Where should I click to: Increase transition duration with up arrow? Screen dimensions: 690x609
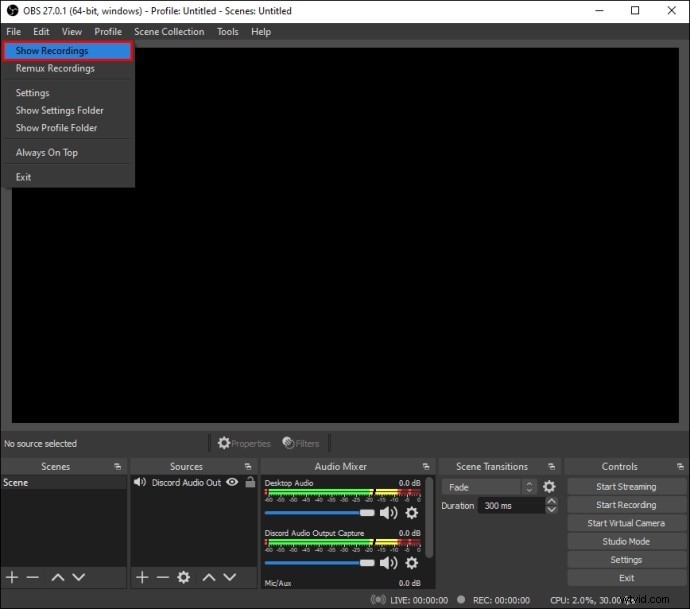pos(551,501)
